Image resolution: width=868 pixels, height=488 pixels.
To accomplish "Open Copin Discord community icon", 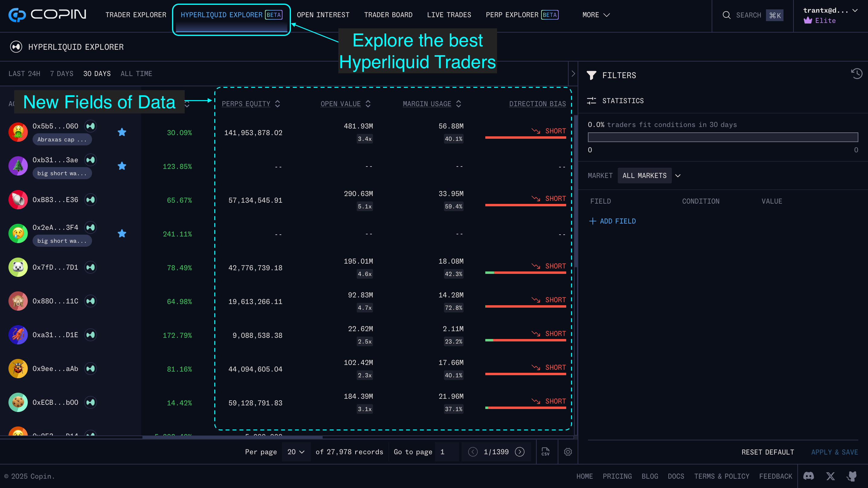I will click(808, 476).
